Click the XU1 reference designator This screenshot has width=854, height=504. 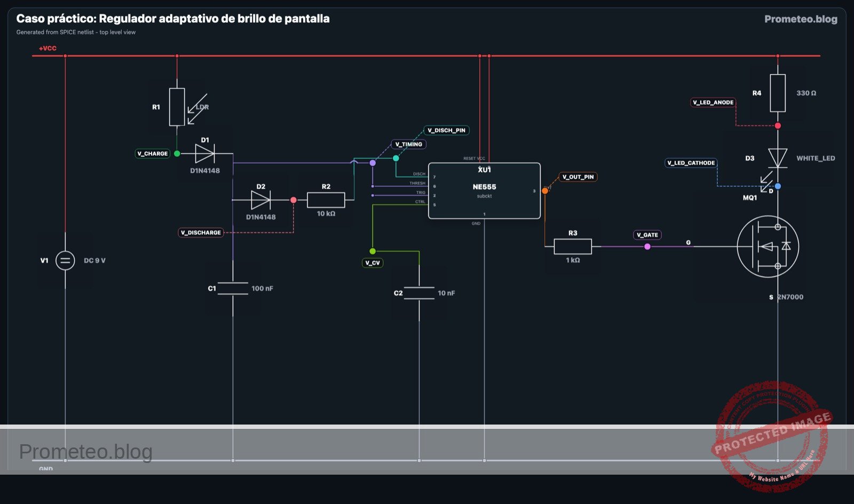[x=484, y=170]
